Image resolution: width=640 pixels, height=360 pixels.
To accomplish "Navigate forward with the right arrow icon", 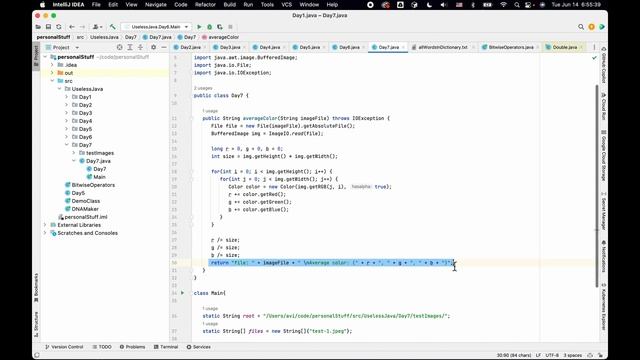I will pyautogui.click(x=82, y=27).
